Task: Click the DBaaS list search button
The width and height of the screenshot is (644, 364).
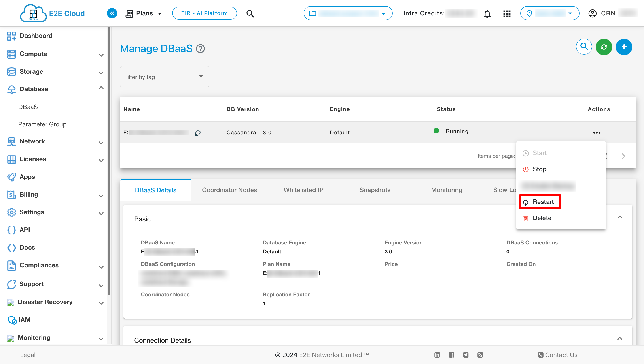Action: coord(584,47)
